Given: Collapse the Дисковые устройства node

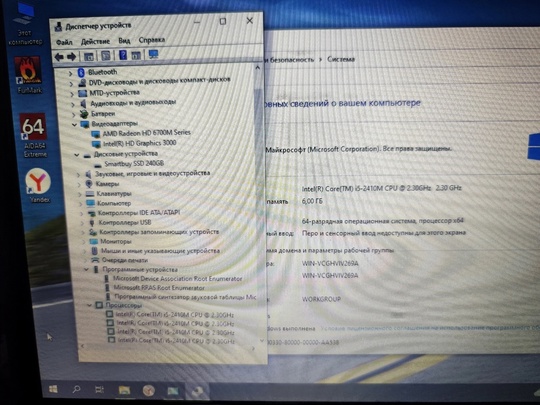Looking at the screenshot, I should (76, 155).
